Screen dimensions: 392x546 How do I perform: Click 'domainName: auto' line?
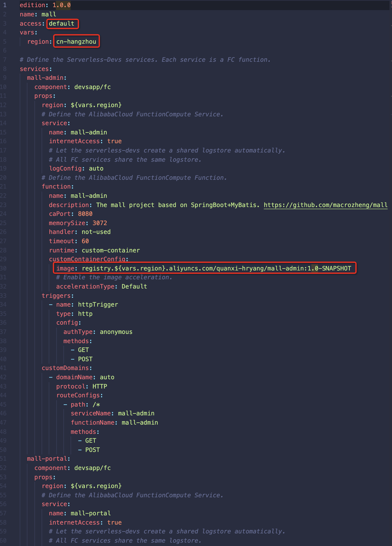coord(85,377)
